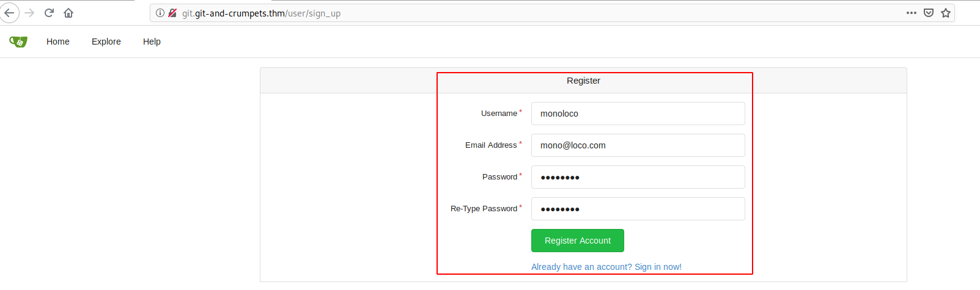Go to the browser home page icon

(x=68, y=13)
